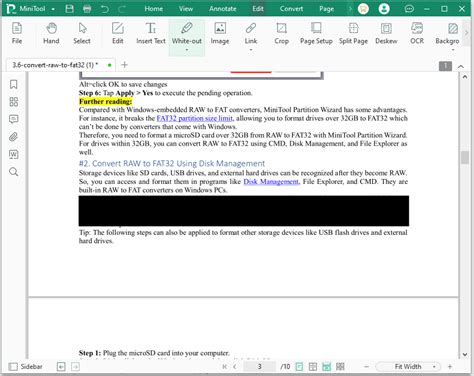Viewport: 474px width, 376px height.
Task: Toggle the Sidebar checkbox
Action: click(13, 367)
